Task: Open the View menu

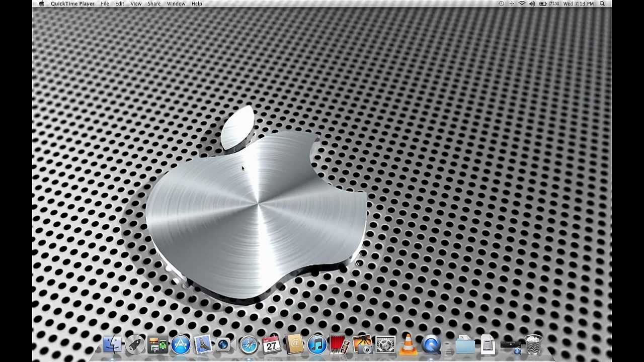Action: (x=136, y=4)
